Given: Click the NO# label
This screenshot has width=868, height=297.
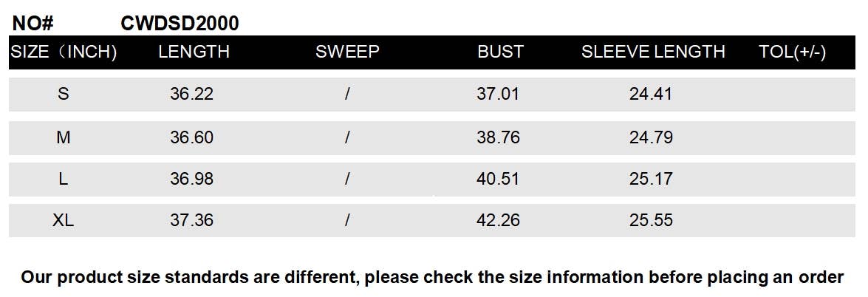Looking at the screenshot, I should tap(33, 24).
